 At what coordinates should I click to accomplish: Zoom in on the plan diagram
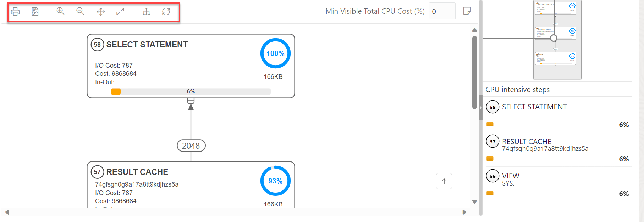pos(61,11)
